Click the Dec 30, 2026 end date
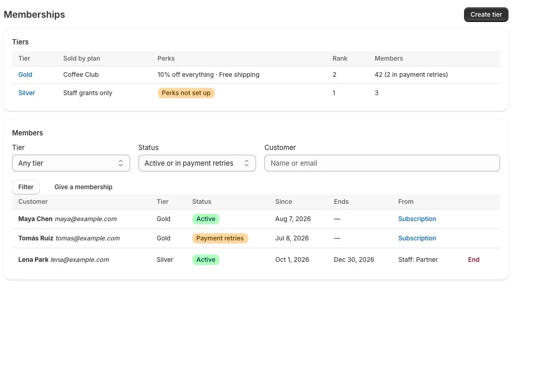 (354, 260)
